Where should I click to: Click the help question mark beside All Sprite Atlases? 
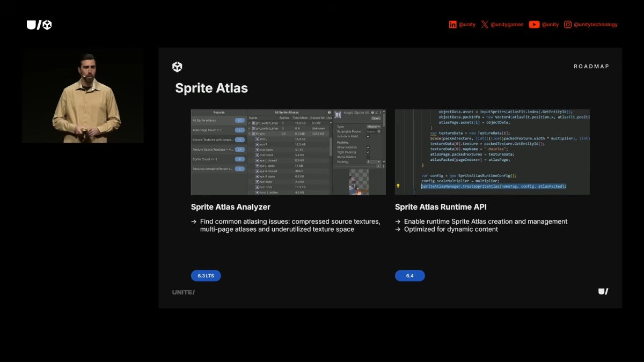coord(329,113)
